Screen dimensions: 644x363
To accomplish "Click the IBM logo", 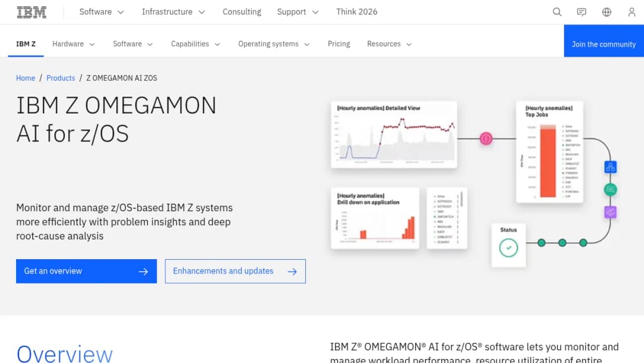I will coord(32,12).
